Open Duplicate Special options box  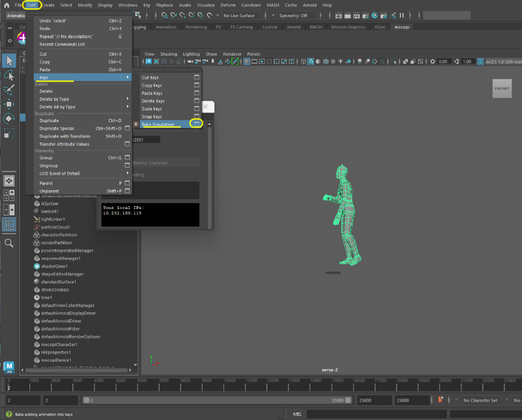click(x=127, y=128)
